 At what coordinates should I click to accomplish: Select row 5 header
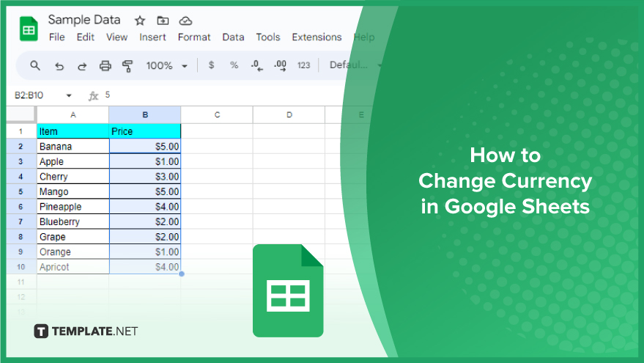point(21,191)
